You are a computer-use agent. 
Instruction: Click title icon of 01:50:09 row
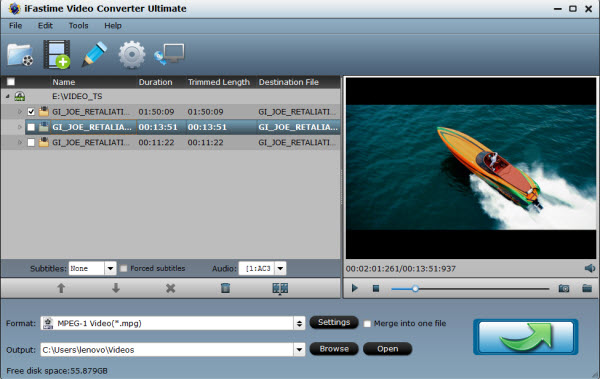(44, 111)
